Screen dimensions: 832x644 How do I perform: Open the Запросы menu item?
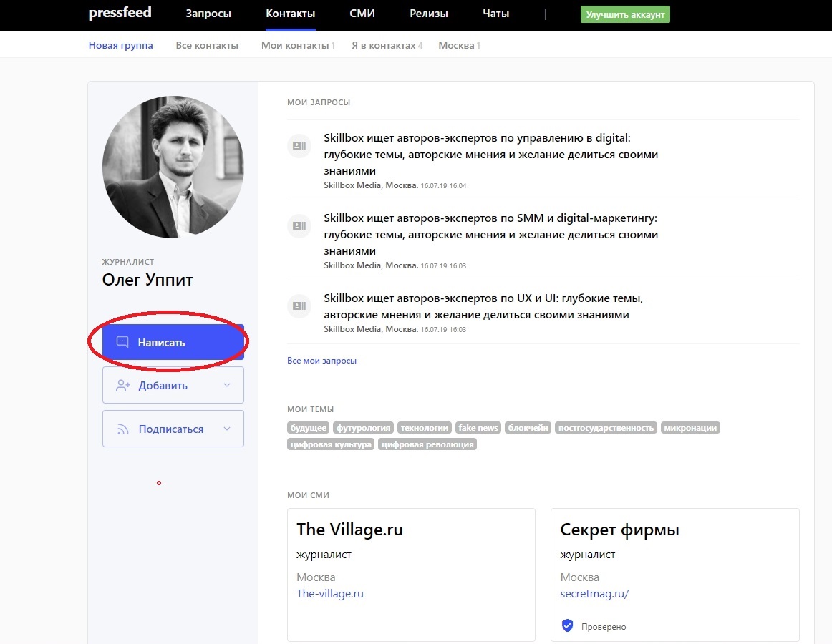[x=208, y=14]
